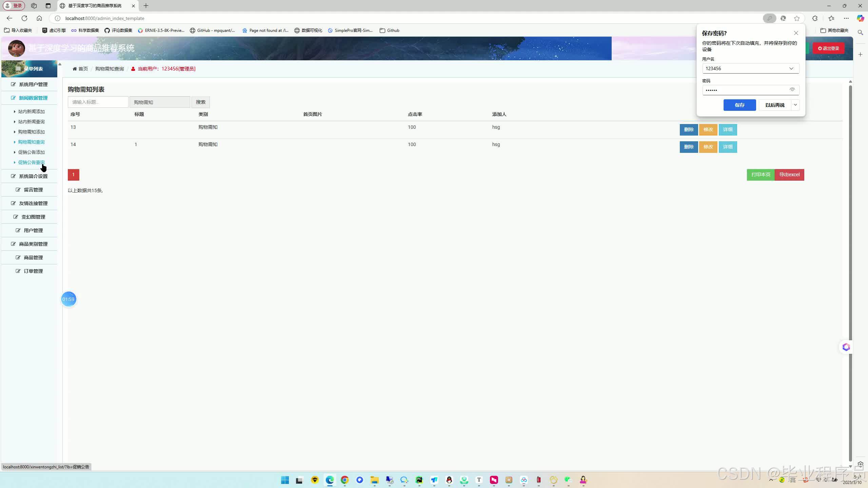Open tab actions menu icon
The height and width of the screenshot is (488, 868).
pyautogui.click(x=48, y=6)
